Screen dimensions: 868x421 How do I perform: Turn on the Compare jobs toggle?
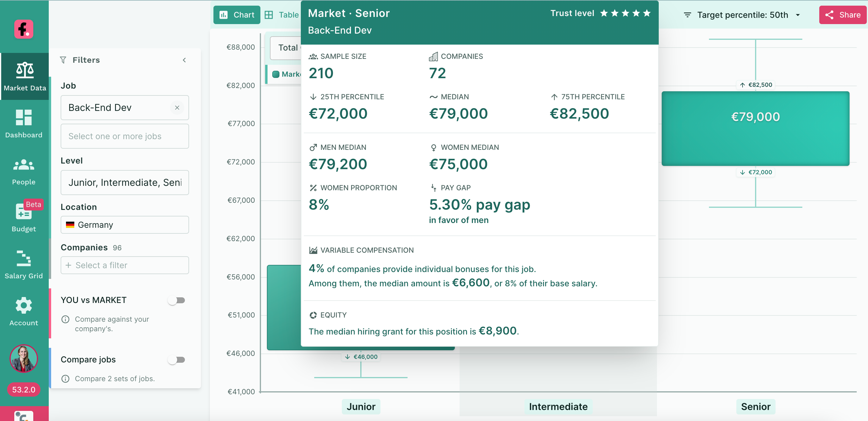click(x=177, y=360)
